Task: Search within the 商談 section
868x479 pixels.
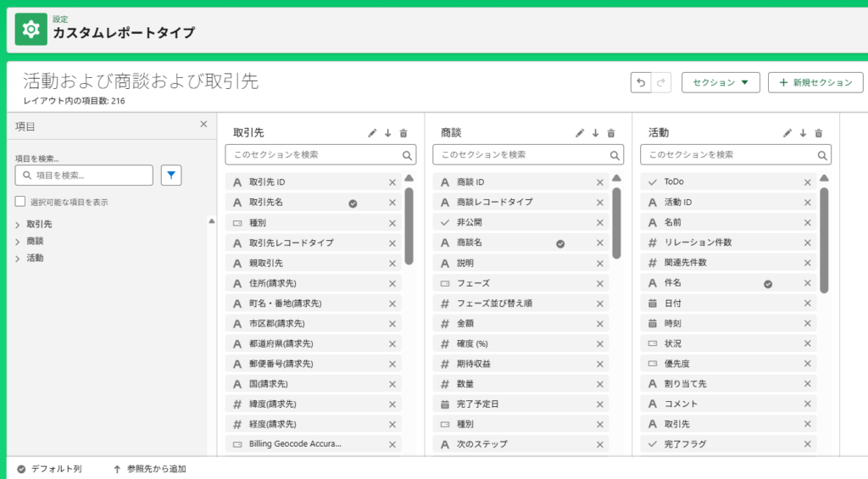Action: click(x=528, y=155)
